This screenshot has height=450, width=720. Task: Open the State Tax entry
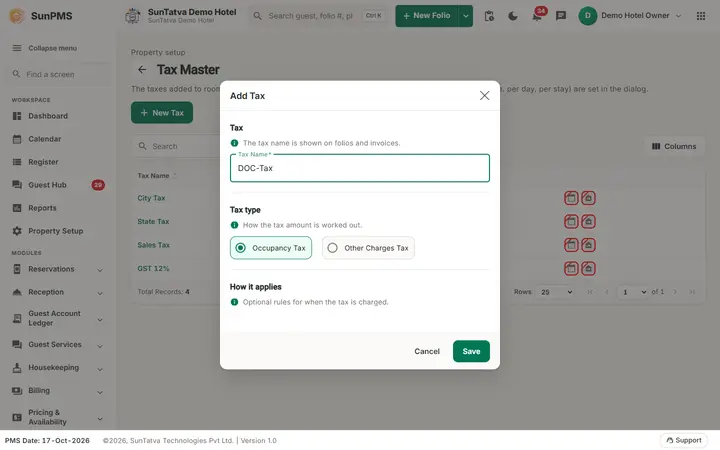tap(153, 222)
